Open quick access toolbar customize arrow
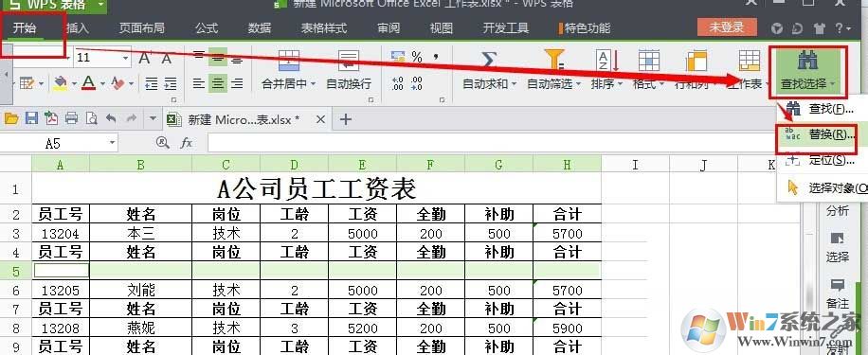Viewport: 868px width, 355px height. click(x=154, y=118)
